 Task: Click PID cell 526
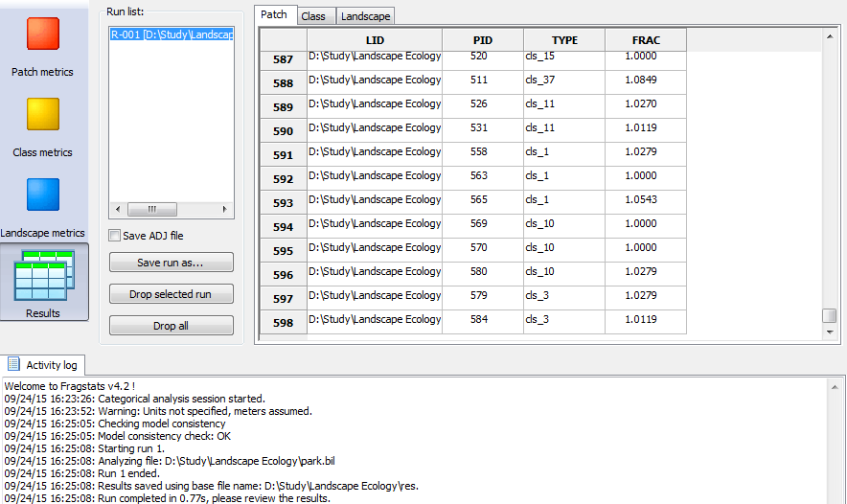tap(483, 107)
